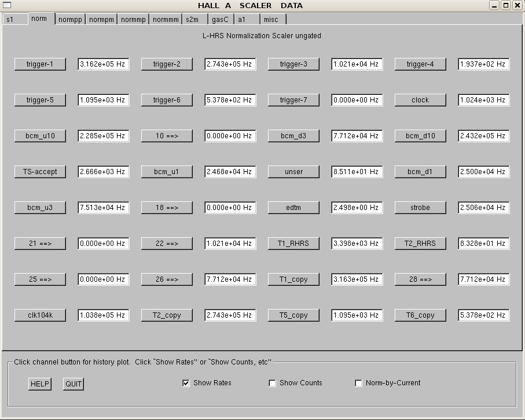Image resolution: width=525 pixels, height=420 pixels.
Task: Open history plot for trigger-1
Action: pyautogui.click(x=40, y=64)
